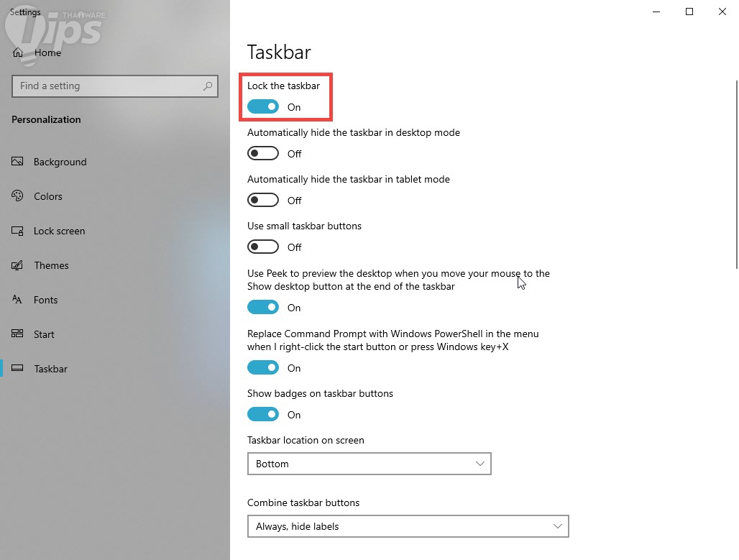Click the Themes icon

pyautogui.click(x=18, y=265)
